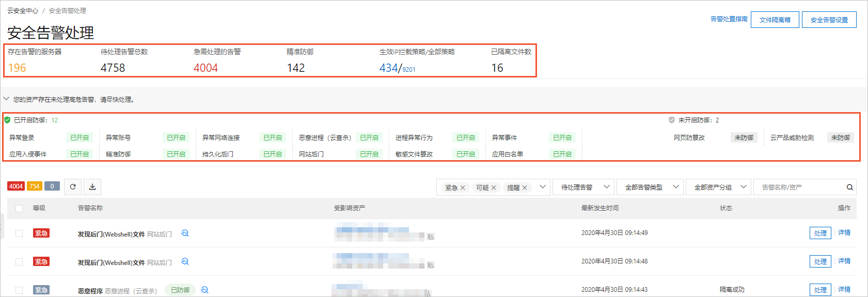Open trace icon on 09:14:49 Webshell alert
This screenshot has width=868, height=297.
(185, 233)
